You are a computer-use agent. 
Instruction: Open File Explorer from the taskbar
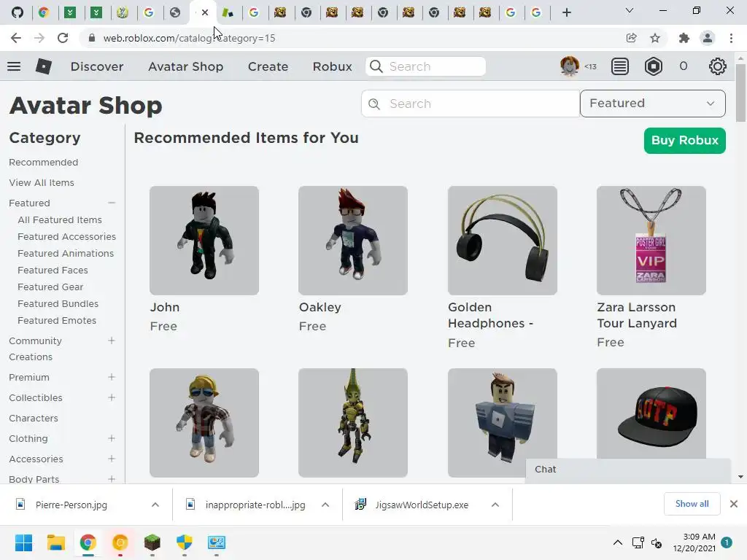click(x=55, y=542)
